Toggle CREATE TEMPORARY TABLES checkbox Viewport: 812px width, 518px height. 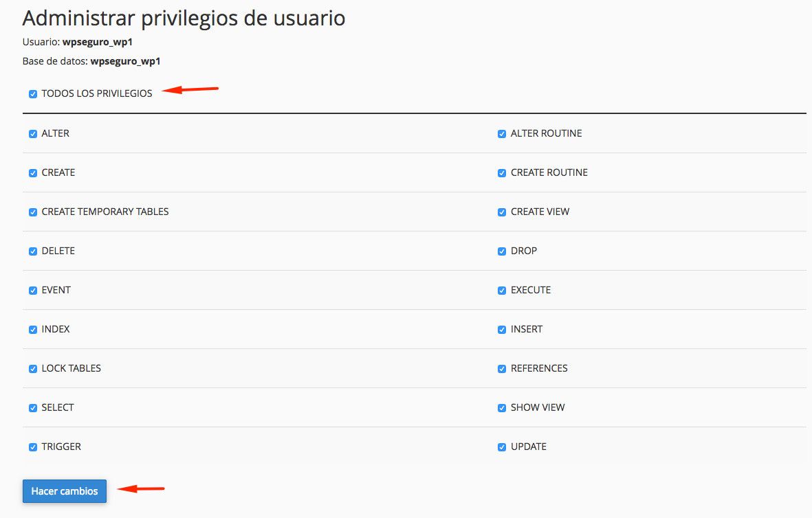coord(33,212)
